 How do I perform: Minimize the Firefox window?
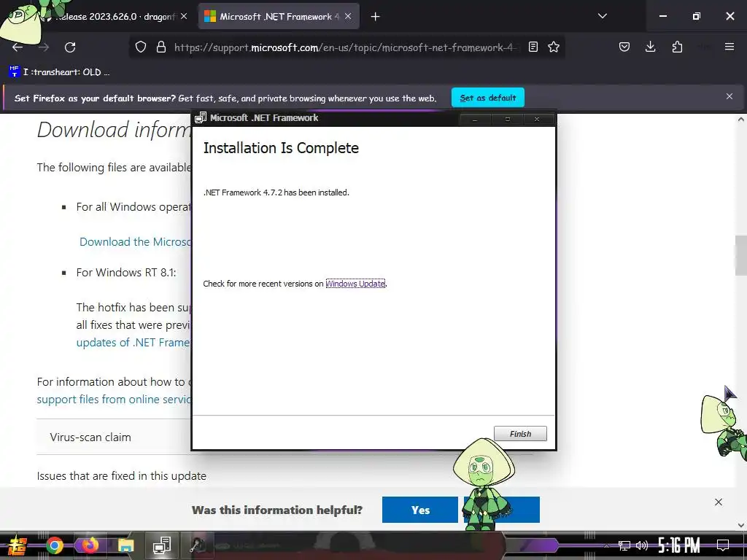click(662, 16)
